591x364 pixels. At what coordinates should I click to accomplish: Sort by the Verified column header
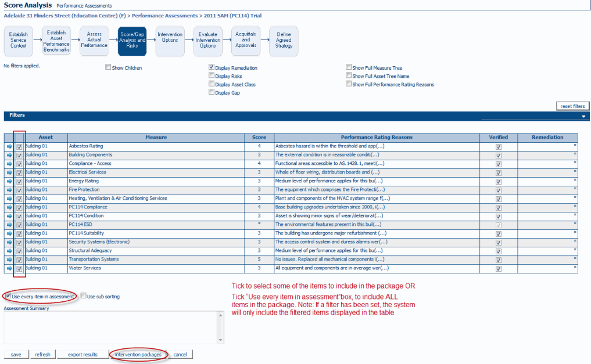tap(498, 138)
